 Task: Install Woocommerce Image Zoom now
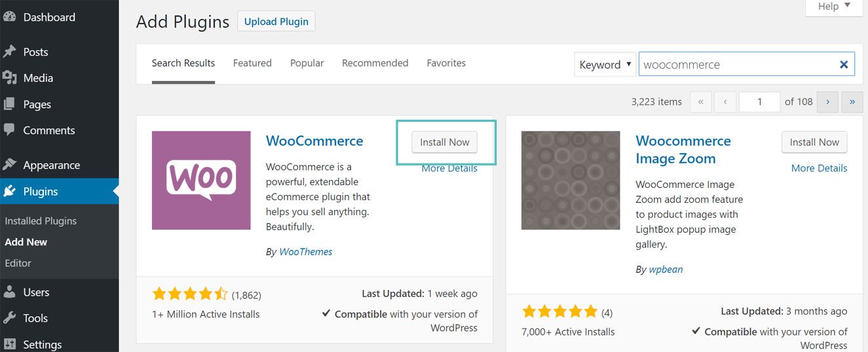814,142
